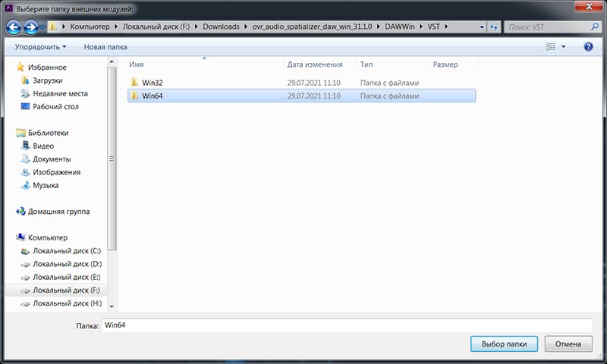Select DAWWin breadcrumb segment
607x364 pixels.
click(400, 27)
